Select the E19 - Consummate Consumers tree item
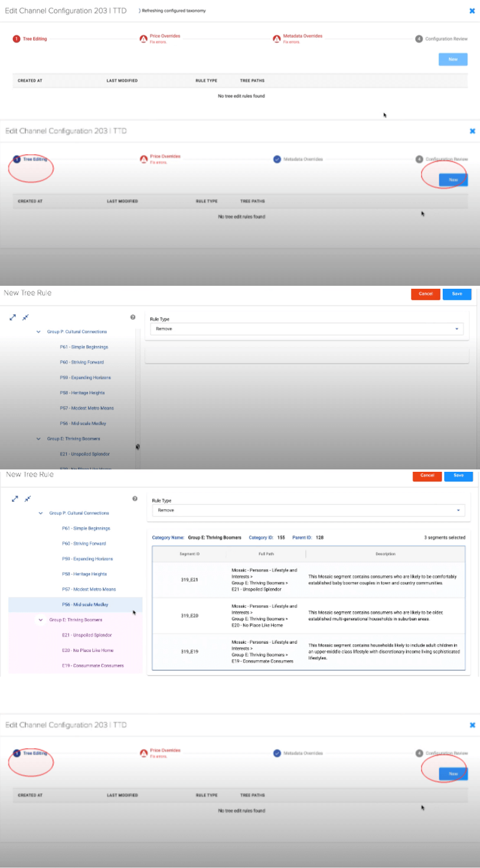480x868 pixels. [93, 665]
